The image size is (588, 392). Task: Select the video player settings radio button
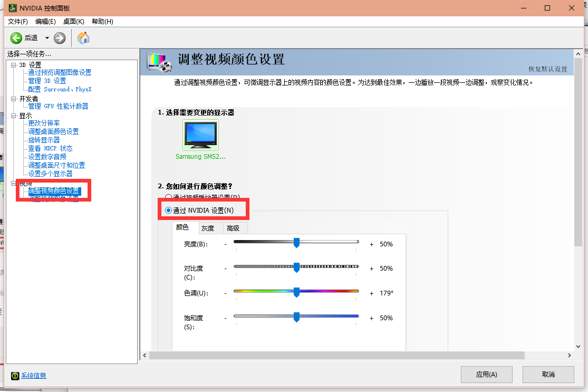tap(169, 197)
